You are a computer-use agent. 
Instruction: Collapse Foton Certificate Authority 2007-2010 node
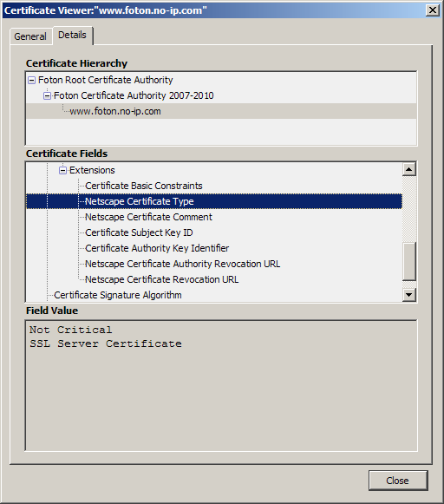(47, 95)
